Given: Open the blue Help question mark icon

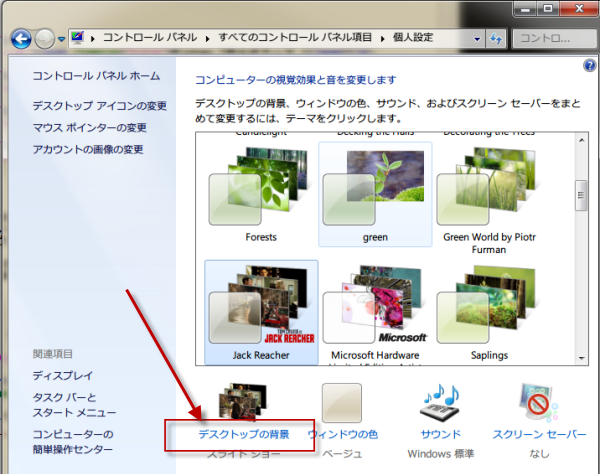Looking at the screenshot, I should pos(589,65).
